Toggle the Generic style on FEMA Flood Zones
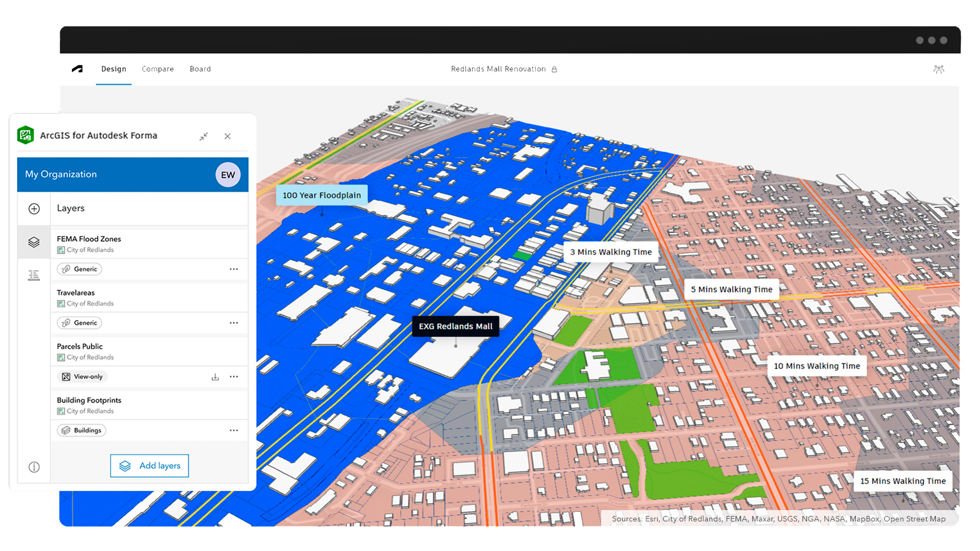Screen dimensions: 980x551 pyautogui.click(x=79, y=269)
